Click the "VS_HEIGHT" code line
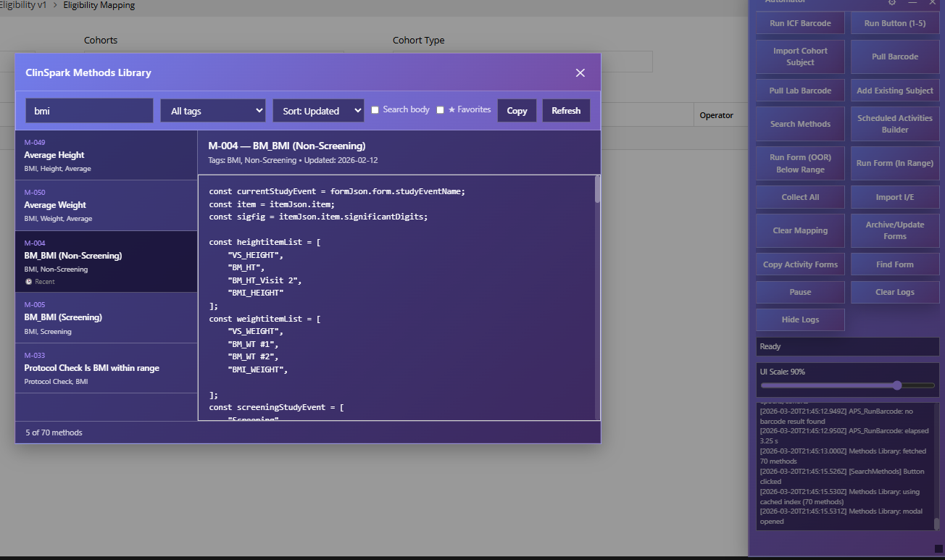The image size is (945, 560). (x=257, y=255)
